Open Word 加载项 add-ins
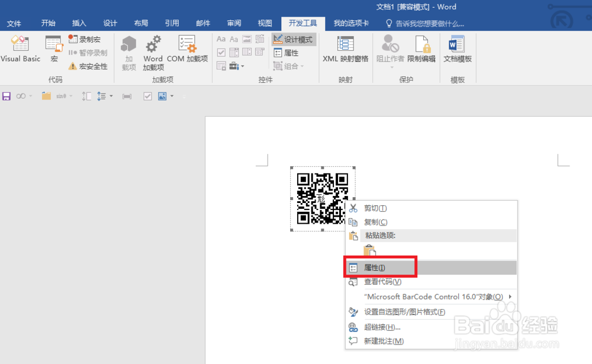Screen dimensions: 592x364 pyautogui.click(x=153, y=53)
